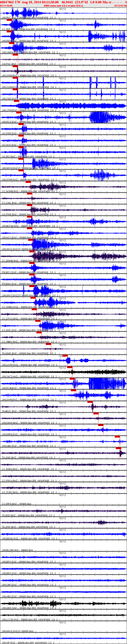Select the UW.RCS EHZ station label
The height and width of the screenshot is (644, 127).
pyautogui.click(x=29, y=122)
